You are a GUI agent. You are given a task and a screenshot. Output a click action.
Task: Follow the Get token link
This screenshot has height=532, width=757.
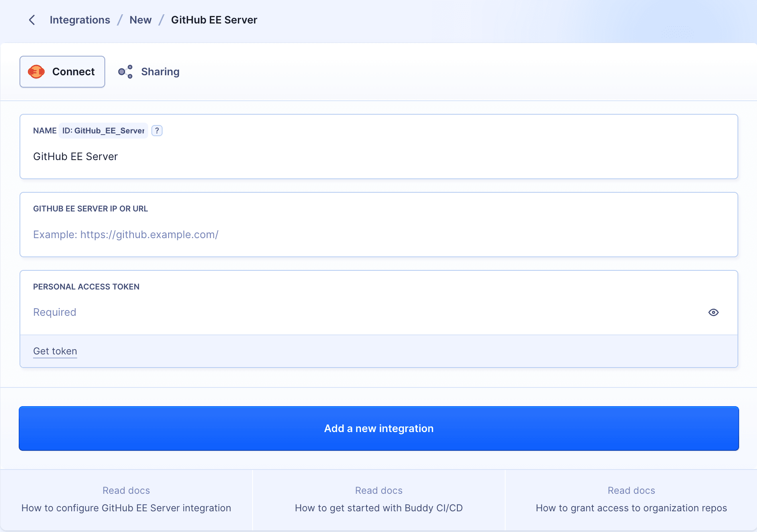click(55, 351)
